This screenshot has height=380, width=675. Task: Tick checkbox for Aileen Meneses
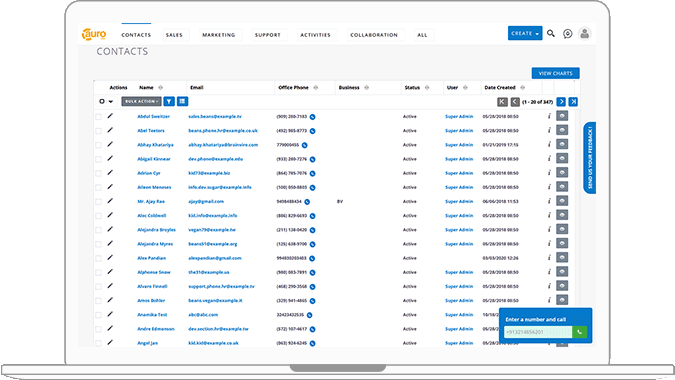click(x=99, y=188)
